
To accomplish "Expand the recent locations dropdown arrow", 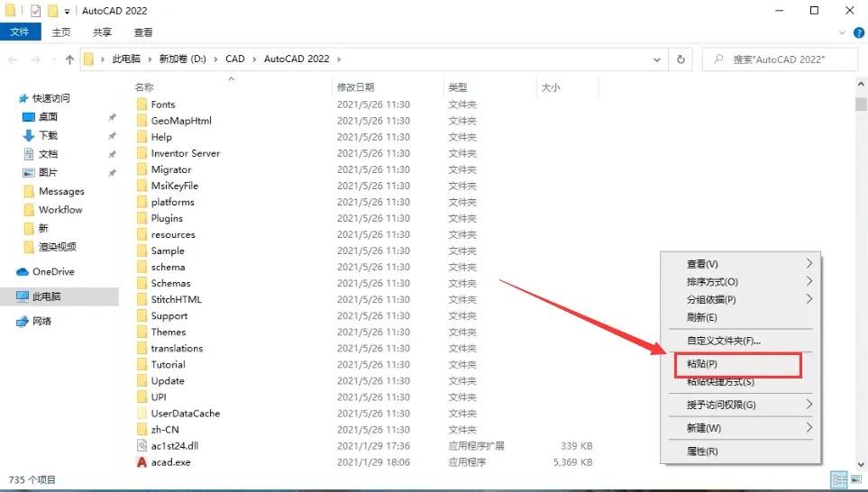I will 53,59.
